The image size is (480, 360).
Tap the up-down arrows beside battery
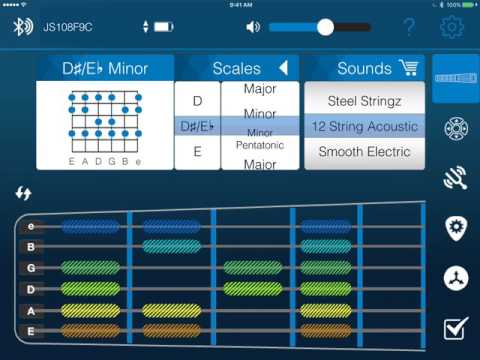[146, 27]
